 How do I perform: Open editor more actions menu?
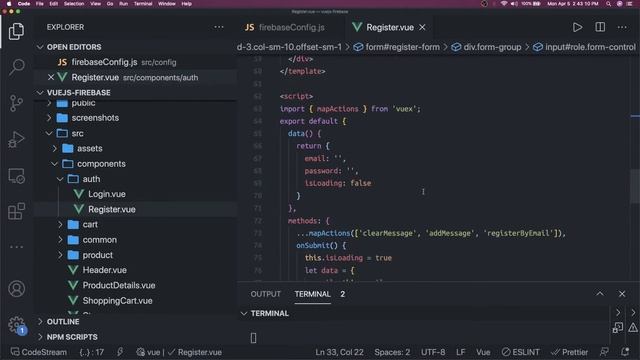coord(622,27)
